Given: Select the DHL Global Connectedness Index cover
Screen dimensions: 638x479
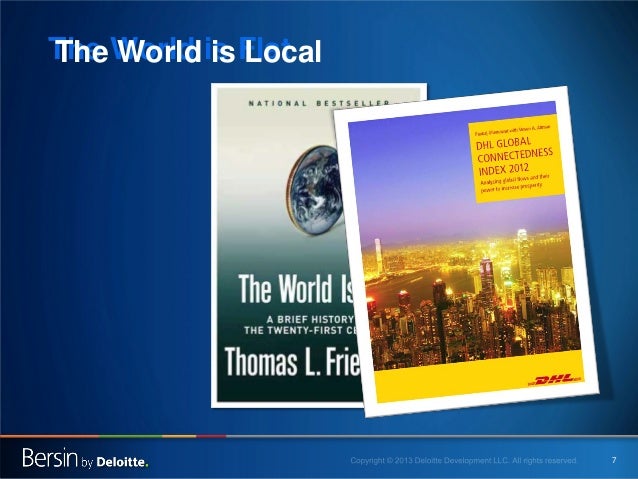Looking at the screenshot, I should click(466, 252).
